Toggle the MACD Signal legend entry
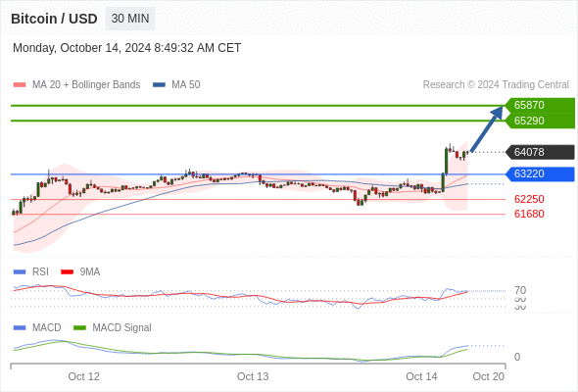The height and width of the screenshot is (392, 578). (113, 327)
